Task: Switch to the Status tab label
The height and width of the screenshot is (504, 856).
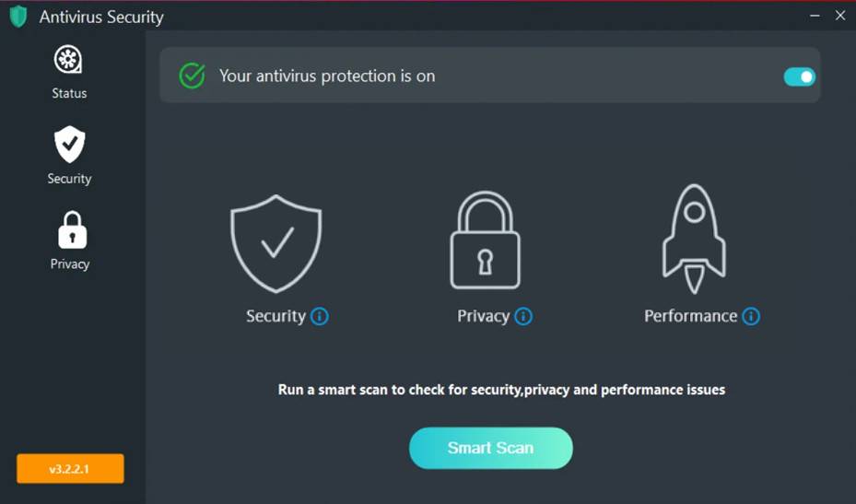Action: pos(69,93)
